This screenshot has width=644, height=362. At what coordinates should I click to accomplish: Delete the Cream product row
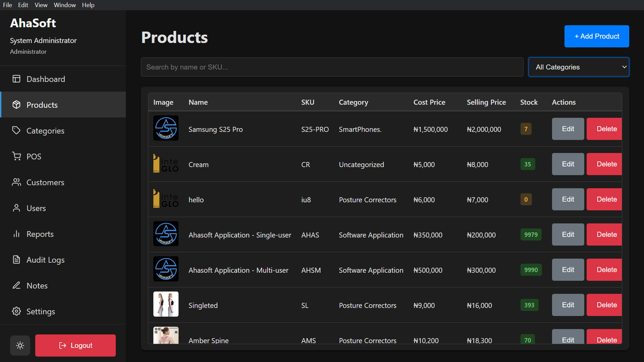click(x=606, y=164)
